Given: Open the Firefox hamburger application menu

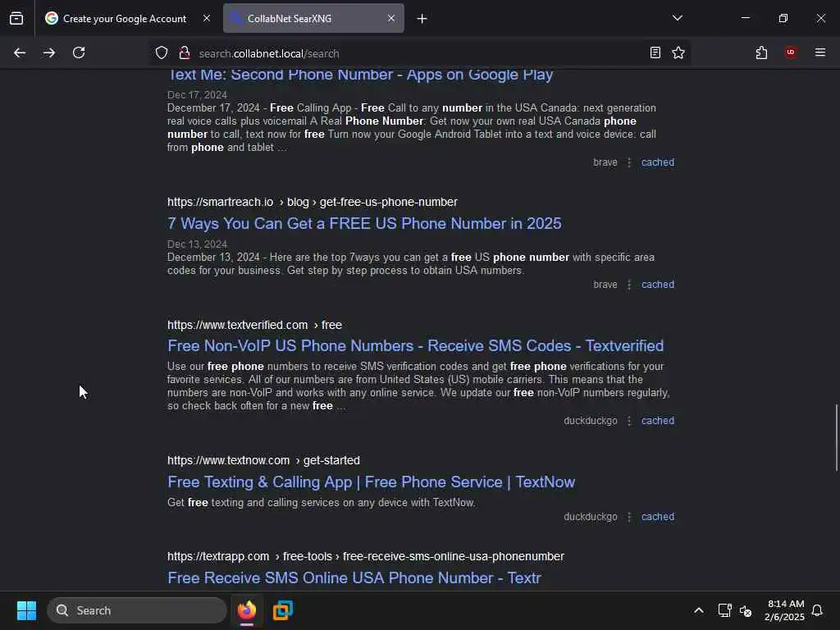Looking at the screenshot, I should tap(820, 52).
